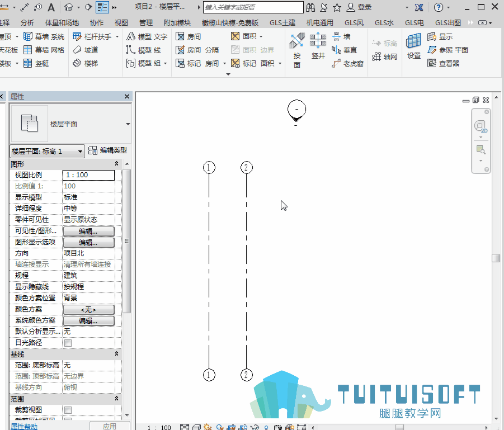Open the View (视图) ribbon tab
Screen dimensions: 504x430
[x=121, y=23]
